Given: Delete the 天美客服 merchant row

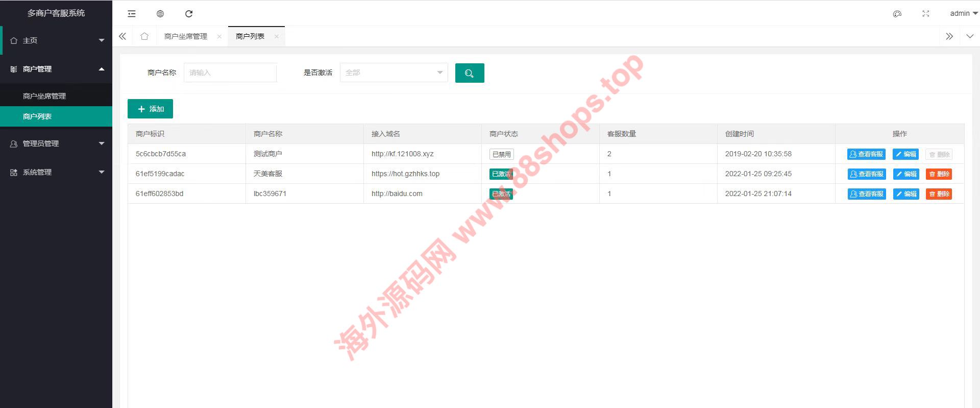Looking at the screenshot, I should coord(939,174).
